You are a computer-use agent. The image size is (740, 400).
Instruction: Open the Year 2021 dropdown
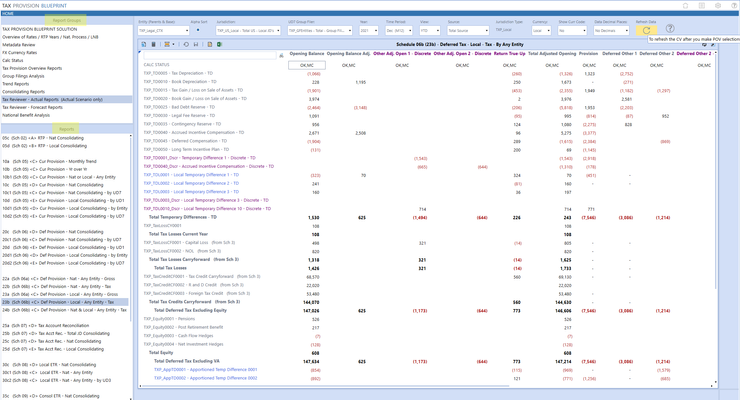[369, 30]
